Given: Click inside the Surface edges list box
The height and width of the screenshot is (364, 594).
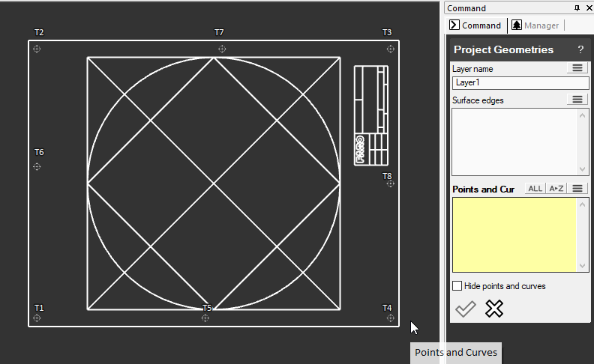Looking at the screenshot, I should [x=514, y=142].
